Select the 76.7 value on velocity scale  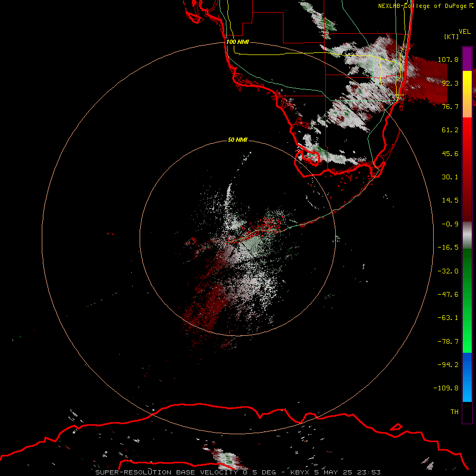tap(450, 106)
